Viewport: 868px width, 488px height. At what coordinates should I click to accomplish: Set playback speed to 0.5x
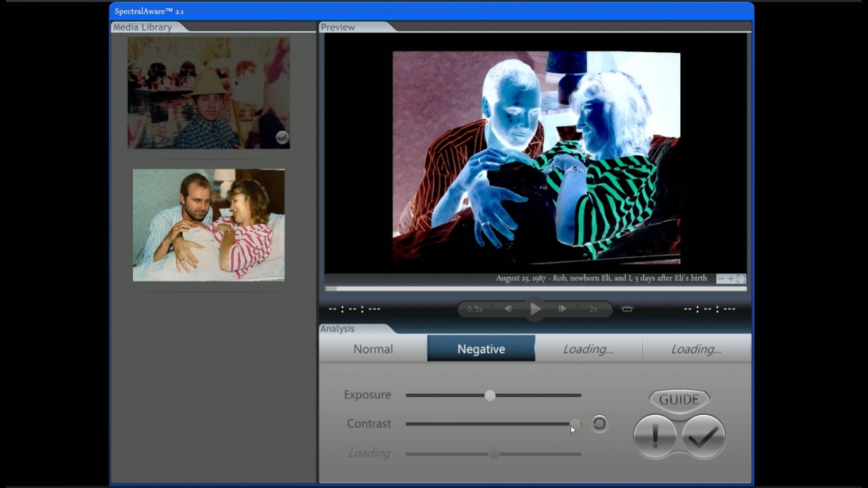pos(475,309)
